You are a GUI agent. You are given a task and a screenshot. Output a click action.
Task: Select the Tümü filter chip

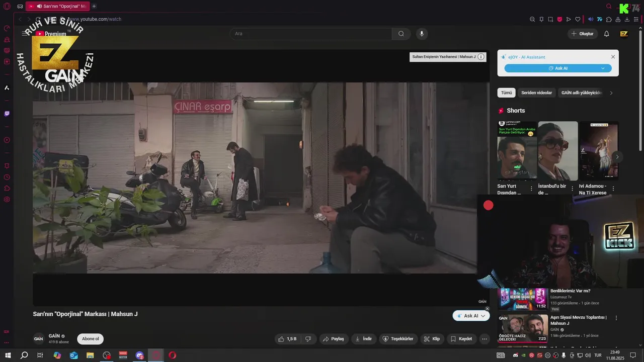[x=506, y=93]
